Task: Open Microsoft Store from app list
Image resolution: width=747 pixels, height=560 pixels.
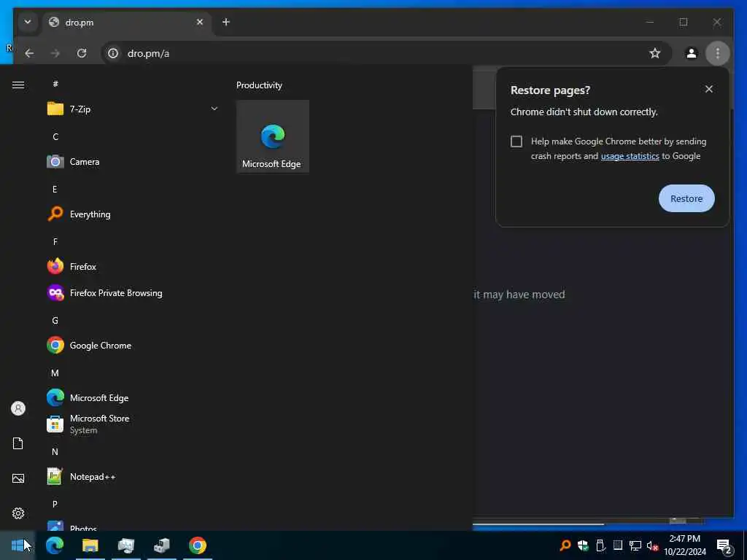Action: [x=133, y=424]
